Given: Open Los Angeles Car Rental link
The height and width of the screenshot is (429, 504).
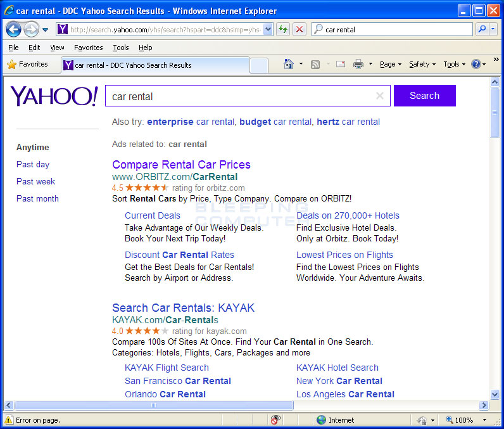Looking at the screenshot, I should pos(345,394).
